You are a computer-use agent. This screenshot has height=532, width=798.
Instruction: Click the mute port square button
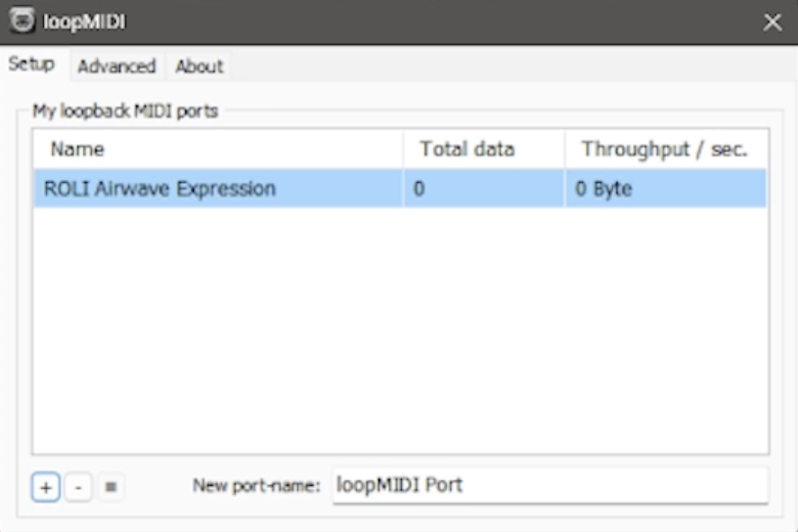pos(111,487)
